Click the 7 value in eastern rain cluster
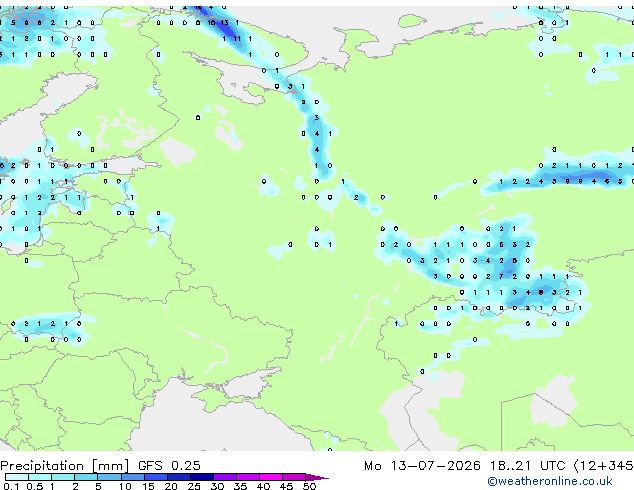The image size is (634, 490). [x=501, y=277]
